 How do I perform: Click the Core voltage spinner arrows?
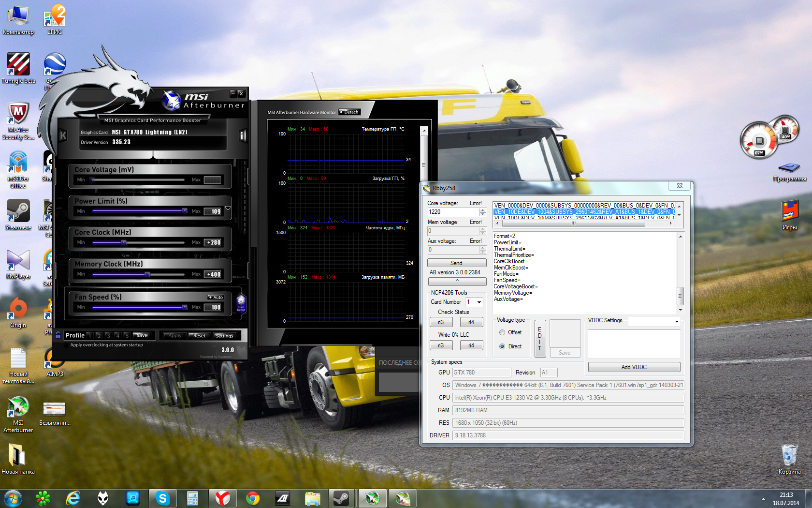[x=483, y=212]
